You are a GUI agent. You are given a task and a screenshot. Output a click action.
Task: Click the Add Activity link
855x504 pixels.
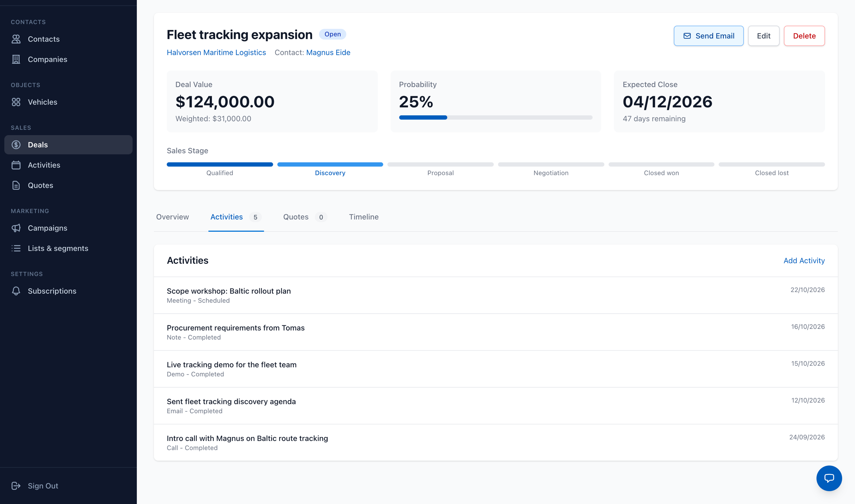tap(804, 261)
